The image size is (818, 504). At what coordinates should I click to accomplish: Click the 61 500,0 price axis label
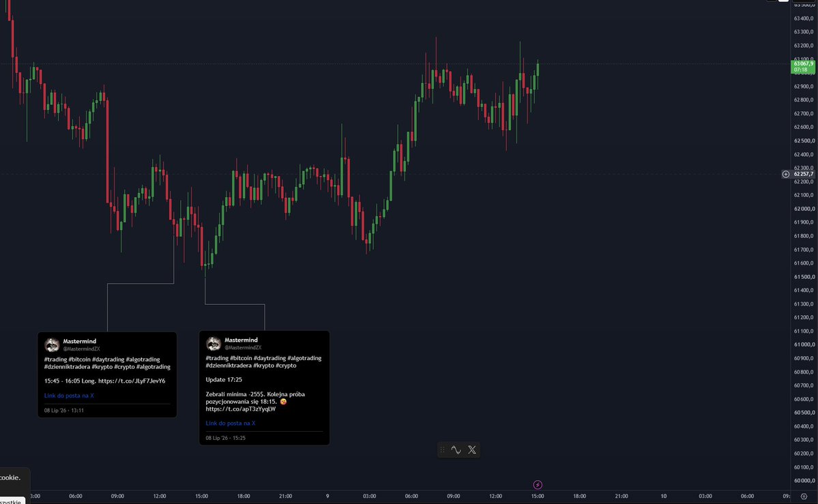tap(804, 277)
